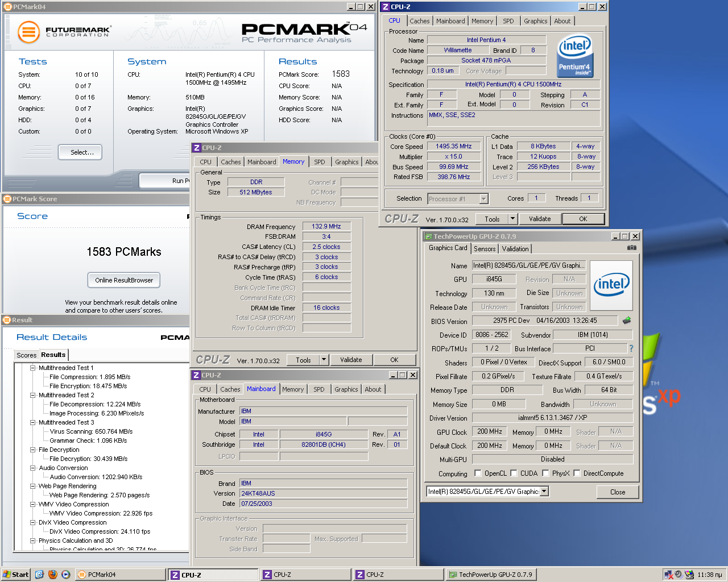The height and width of the screenshot is (582, 728).
Task: Click the Intel Pentium 4 Name field
Action: click(x=486, y=40)
